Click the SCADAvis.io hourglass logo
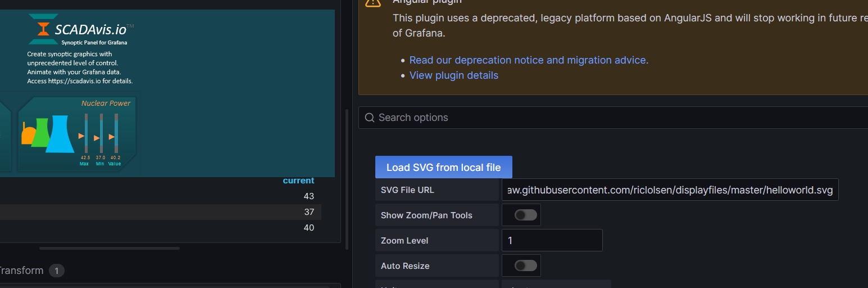 (x=43, y=29)
